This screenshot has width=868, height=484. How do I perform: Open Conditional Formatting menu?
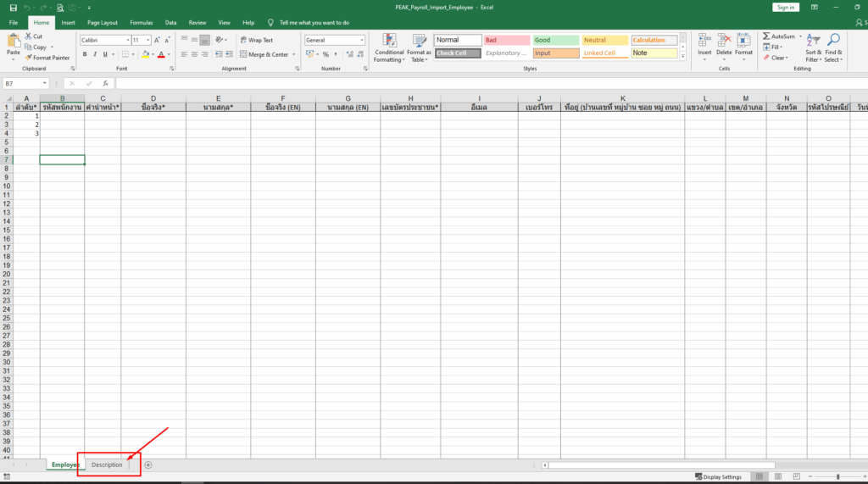click(389, 48)
